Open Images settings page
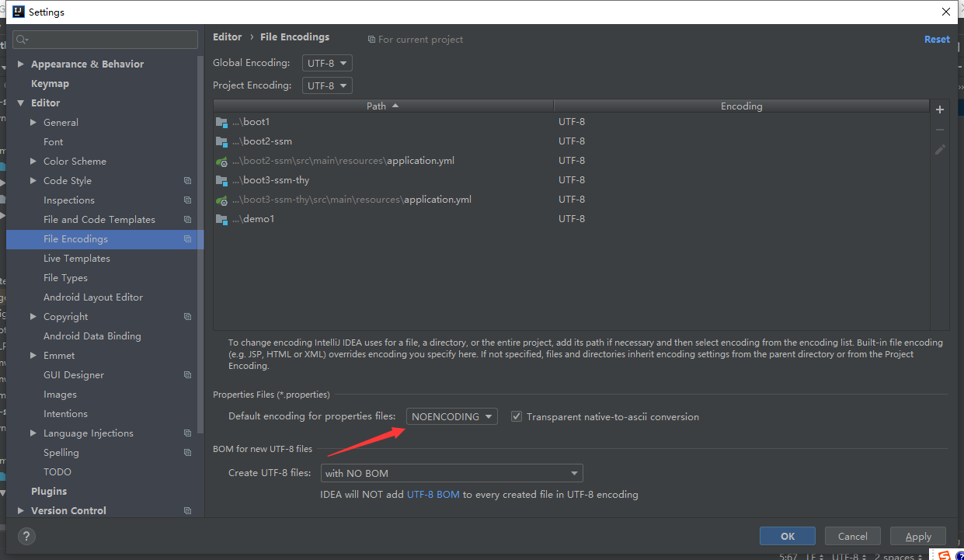 click(x=60, y=394)
